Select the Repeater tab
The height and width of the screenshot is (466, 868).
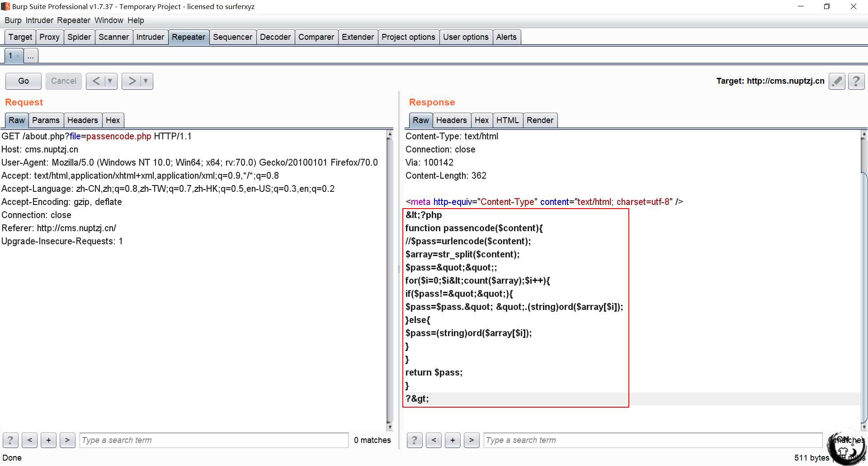189,37
